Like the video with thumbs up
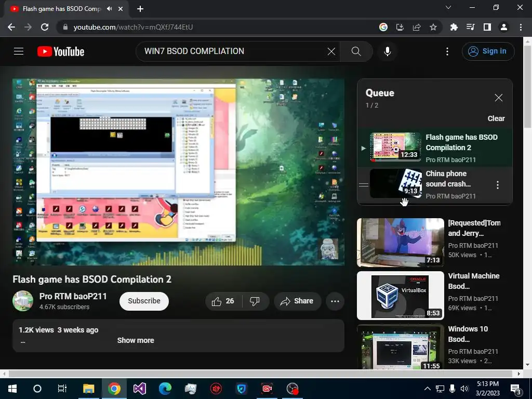Viewport: 532px width, 399px height. (x=223, y=301)
